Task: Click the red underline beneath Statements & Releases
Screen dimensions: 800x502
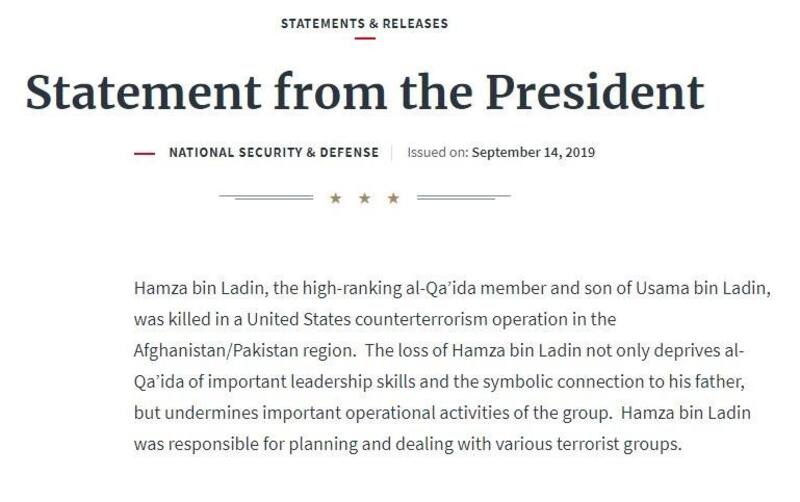Action: point(364,38)
